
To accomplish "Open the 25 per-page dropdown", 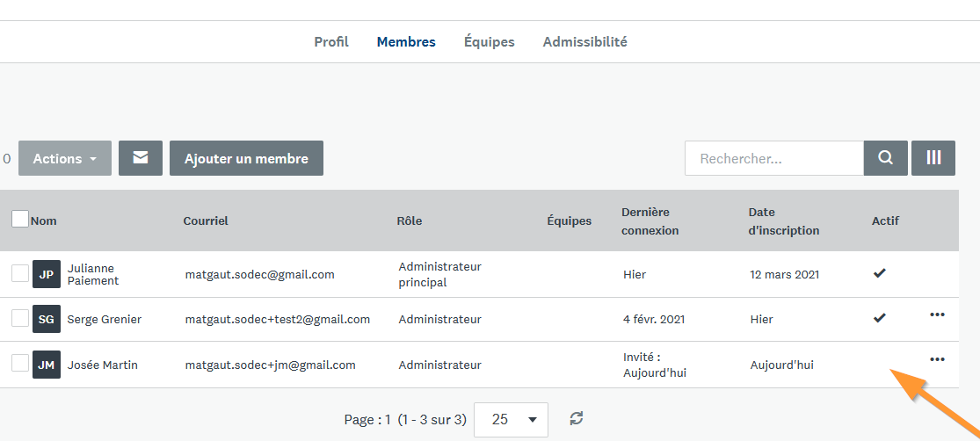I will pos(511,420).
